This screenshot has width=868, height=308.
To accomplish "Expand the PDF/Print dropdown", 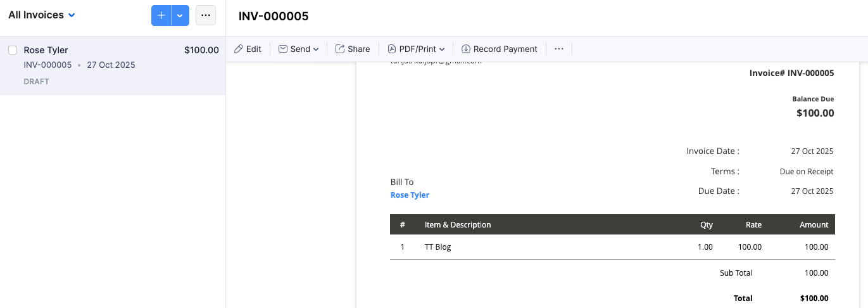I will (x=416, y=49).
